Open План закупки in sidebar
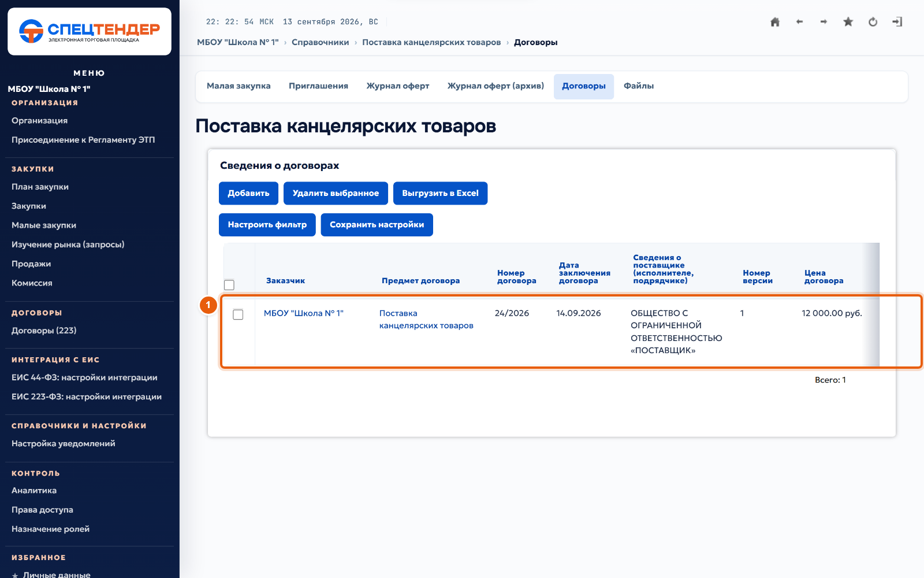This screenshot has height=578, width=924. click(x=40, y=187)
